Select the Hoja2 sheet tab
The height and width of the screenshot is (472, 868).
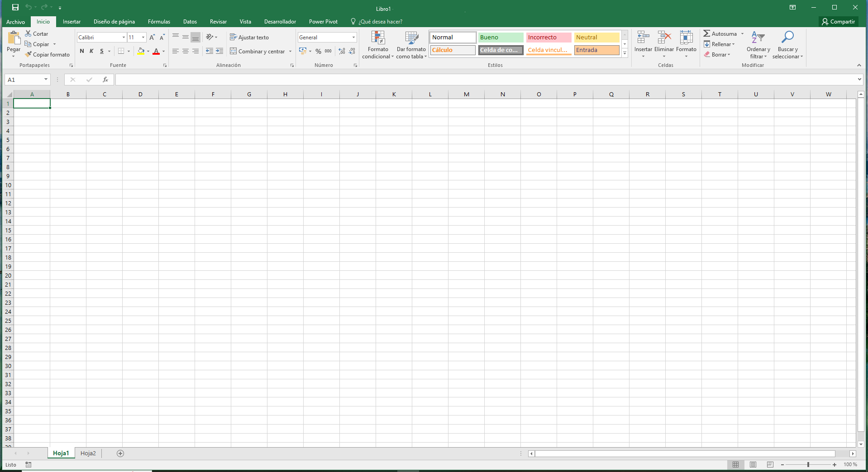pyautogui.click(x=88, y=453)
